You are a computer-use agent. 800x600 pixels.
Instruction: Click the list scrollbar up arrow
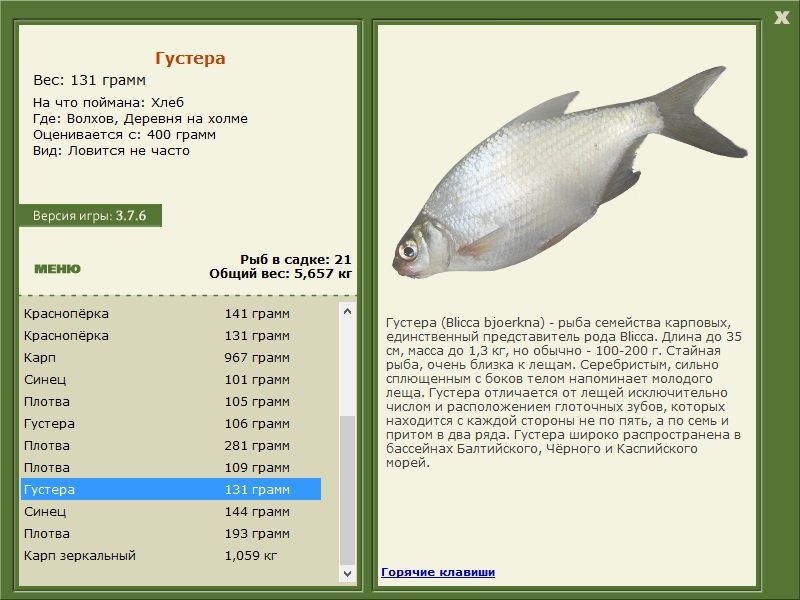pos(347,311)
